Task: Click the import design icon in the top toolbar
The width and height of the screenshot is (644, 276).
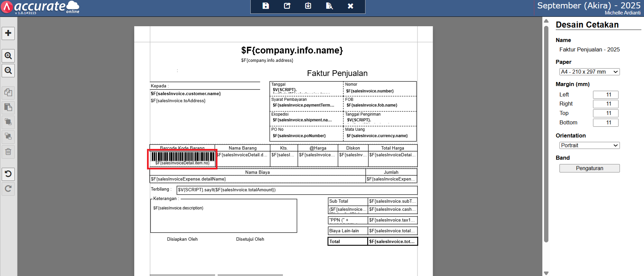Action: coord(308,6)
